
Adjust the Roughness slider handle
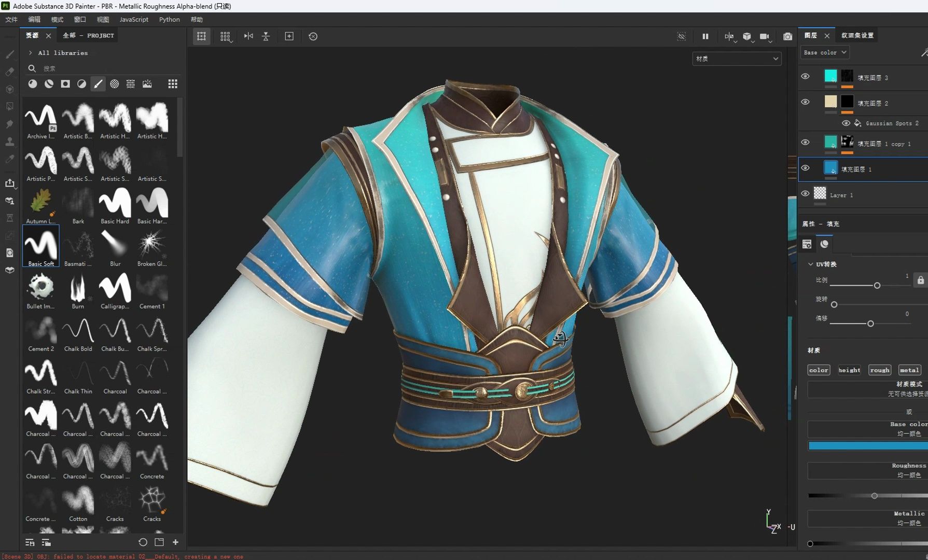pos(874,496)
